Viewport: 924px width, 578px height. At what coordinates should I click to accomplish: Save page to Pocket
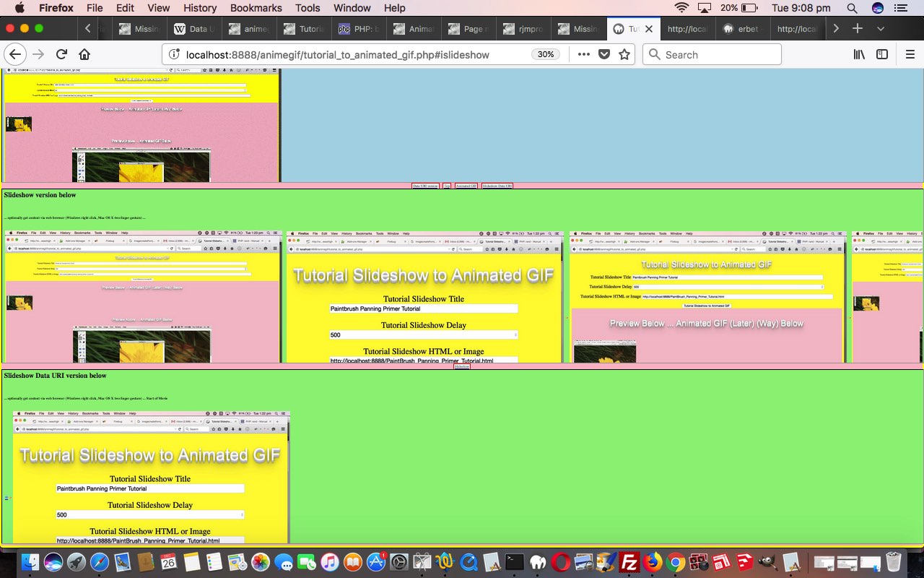605,54
